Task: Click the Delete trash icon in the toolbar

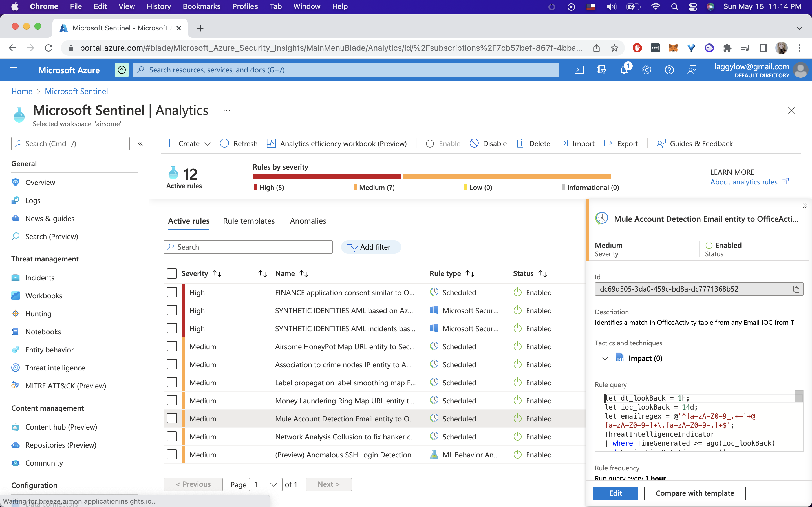Action: pyautogui.click(x=520, y=144)
